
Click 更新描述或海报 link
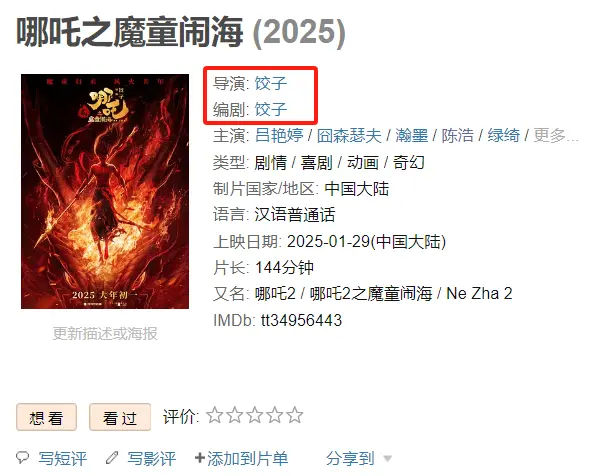tap(105, 334)
